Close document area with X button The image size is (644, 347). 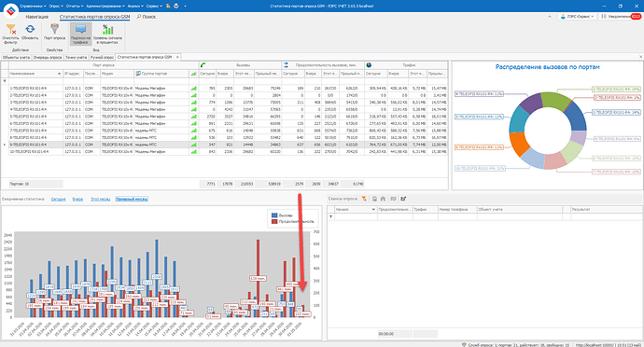point(640,57)
